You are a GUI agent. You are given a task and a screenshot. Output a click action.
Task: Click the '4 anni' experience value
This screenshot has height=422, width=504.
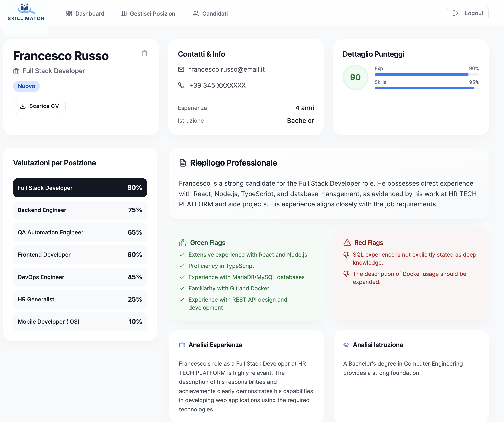tap(305, 108)
